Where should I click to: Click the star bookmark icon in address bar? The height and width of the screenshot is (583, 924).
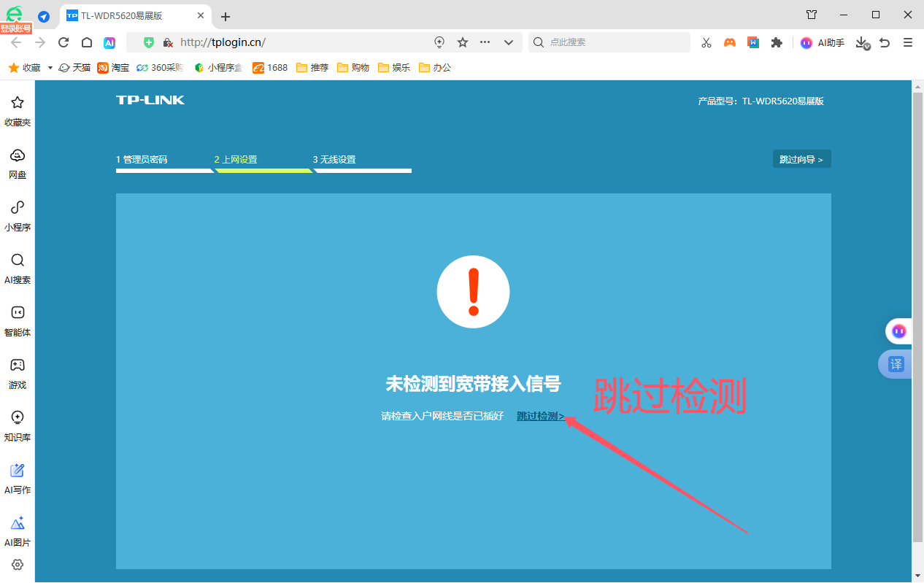(x=462, y=42)
